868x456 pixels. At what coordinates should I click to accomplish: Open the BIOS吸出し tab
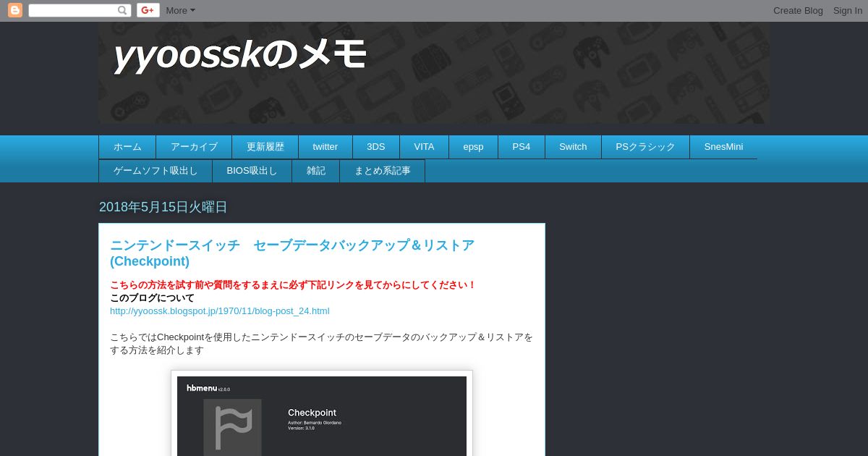252,171
